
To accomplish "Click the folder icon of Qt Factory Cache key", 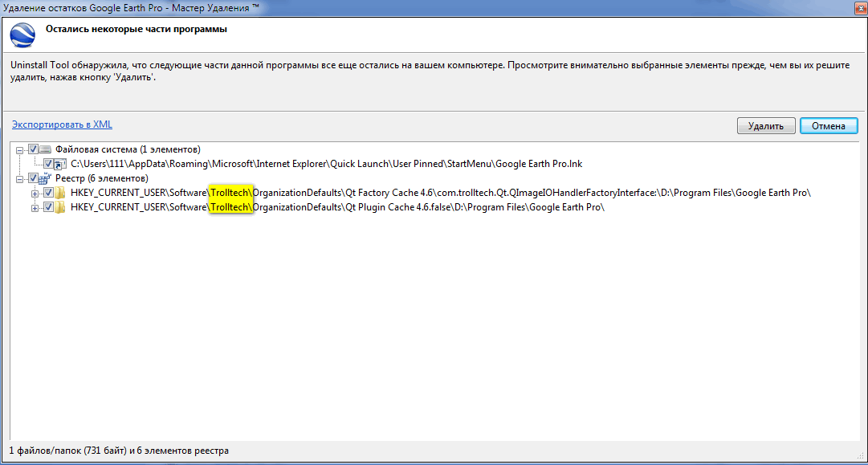I will pyautogui.click(x=60, y=193).
